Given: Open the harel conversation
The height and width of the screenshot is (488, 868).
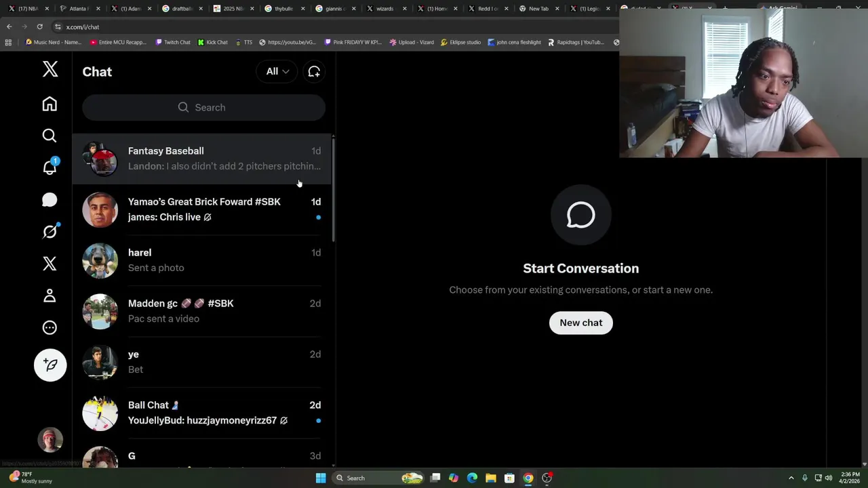Looking at the screenshot, I should tap(201, 260).
